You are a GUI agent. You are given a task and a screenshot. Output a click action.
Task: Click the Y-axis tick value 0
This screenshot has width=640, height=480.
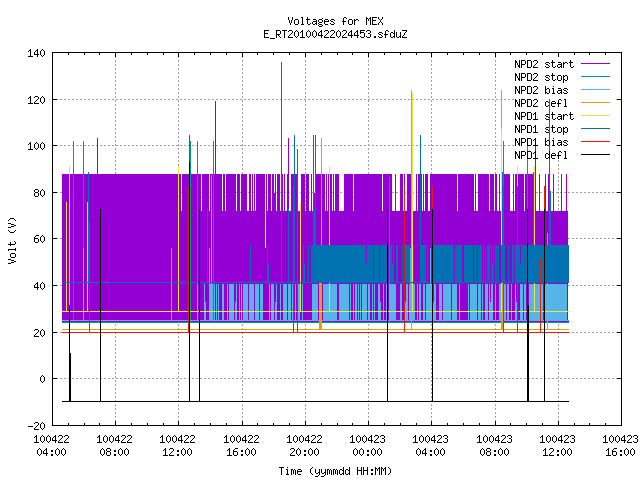tap(42, 379)
